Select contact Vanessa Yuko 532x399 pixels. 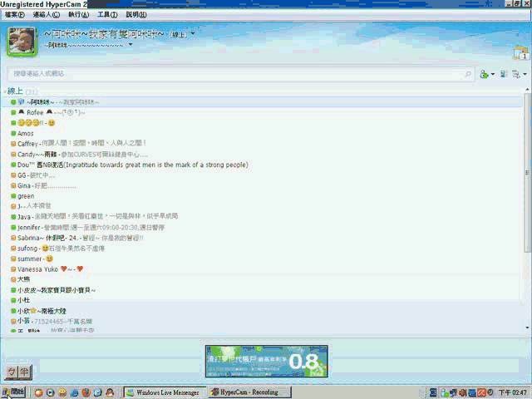(x=47, y=269)
